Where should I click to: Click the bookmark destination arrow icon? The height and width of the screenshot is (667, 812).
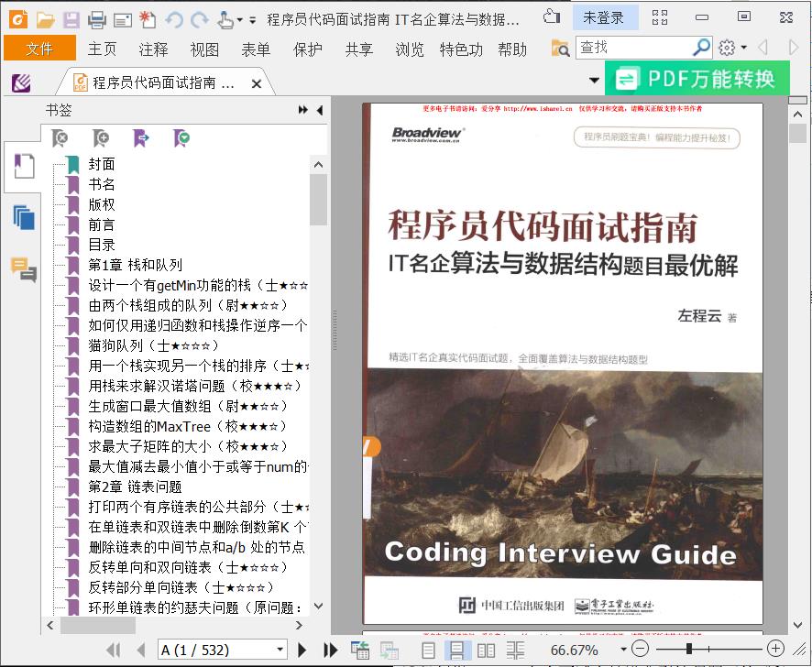point(141,137)
